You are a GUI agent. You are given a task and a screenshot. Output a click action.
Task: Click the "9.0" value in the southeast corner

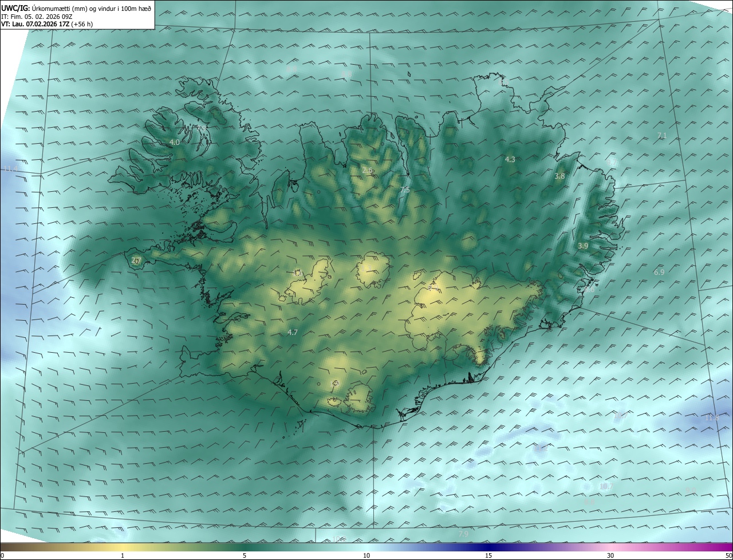pyautogui.click(x=691, y=491)
